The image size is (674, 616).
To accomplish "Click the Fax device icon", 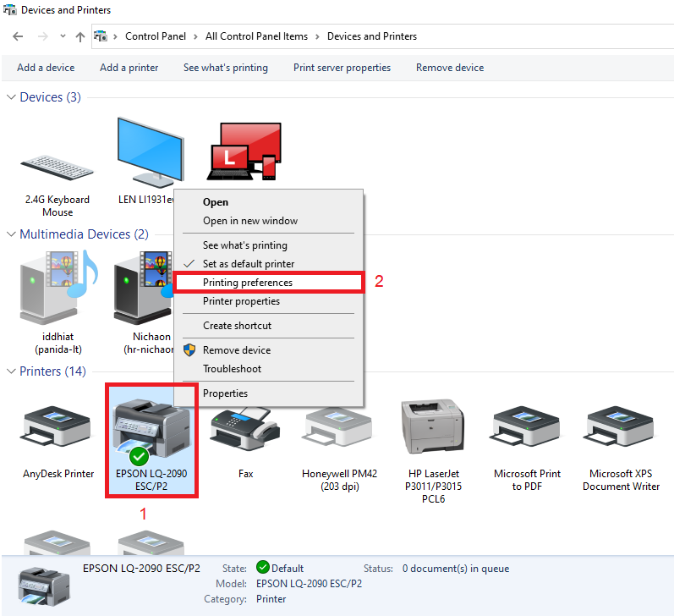I will [245, 433].
